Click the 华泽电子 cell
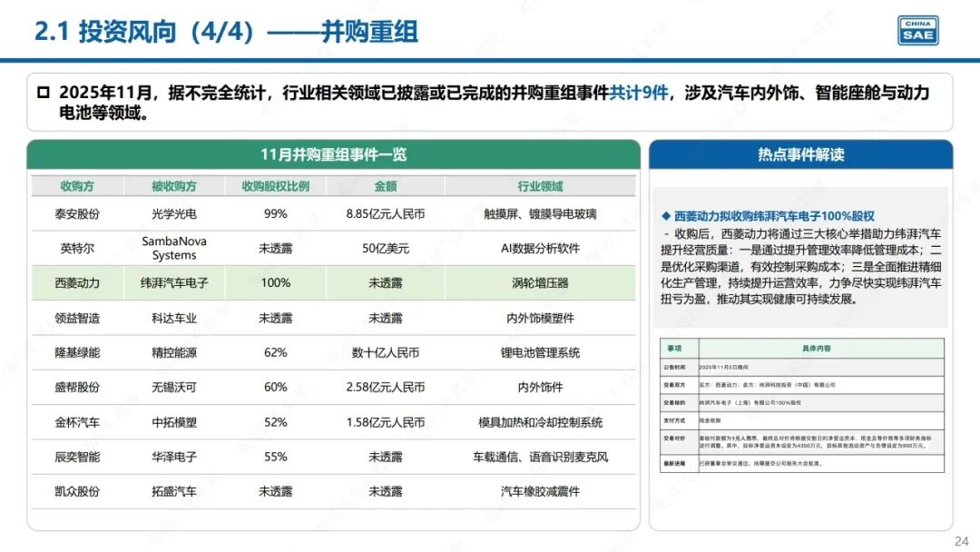This screenshot has height=552, width=980. pos(173,457)
